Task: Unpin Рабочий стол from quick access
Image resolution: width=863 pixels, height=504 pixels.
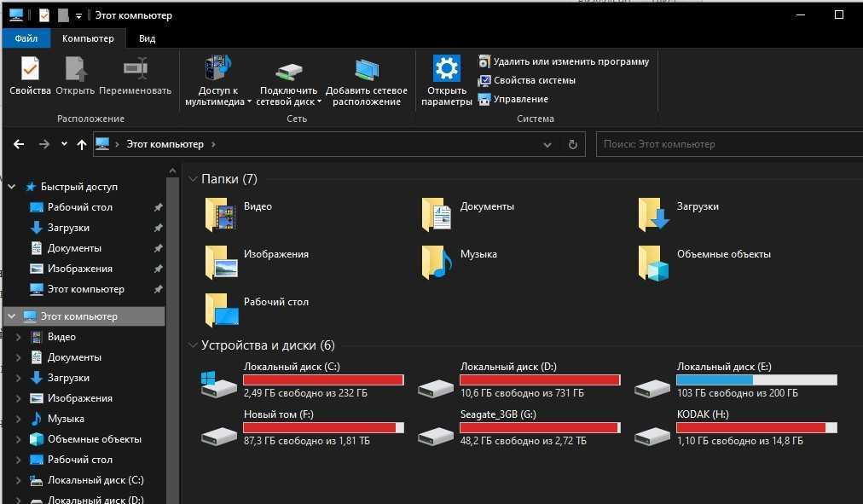Action: click(158, 207)
